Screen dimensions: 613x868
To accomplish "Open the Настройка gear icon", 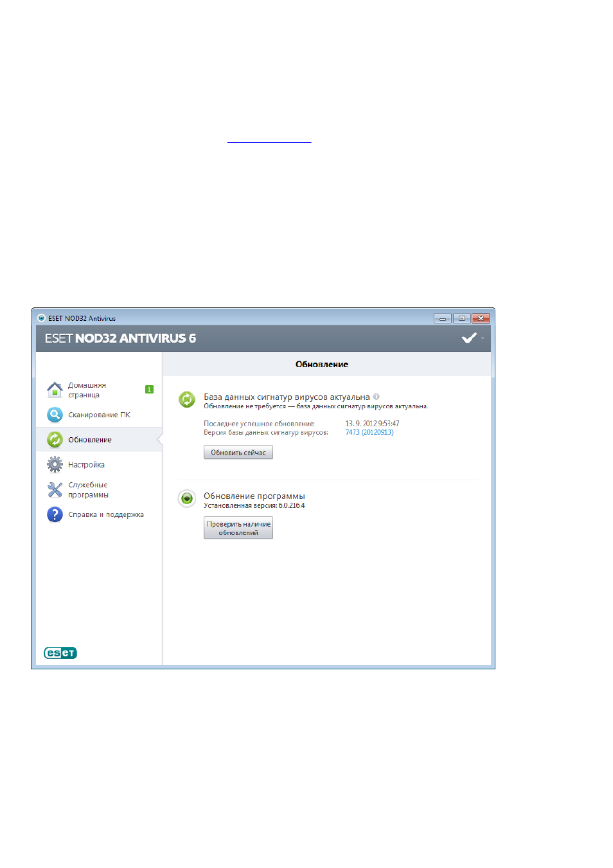I will (55, 464).
